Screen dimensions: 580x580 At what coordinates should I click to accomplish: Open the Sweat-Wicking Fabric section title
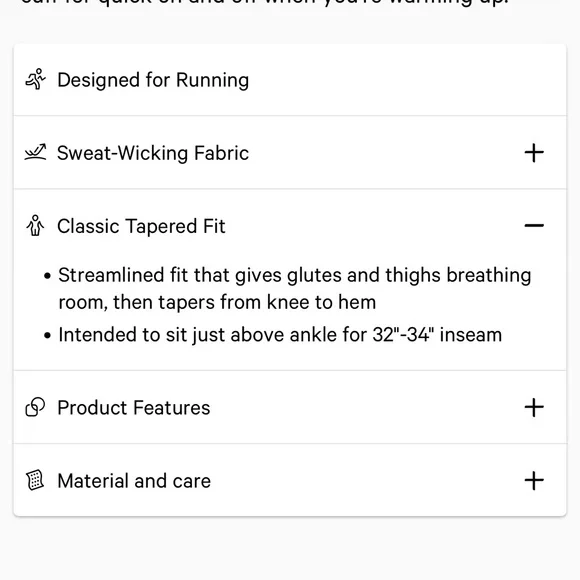[153, 153]
